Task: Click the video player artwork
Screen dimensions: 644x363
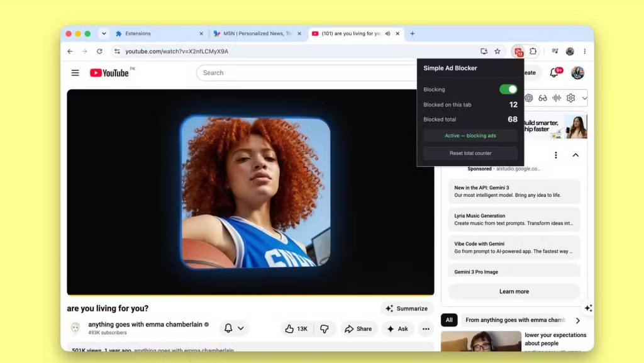Action: pyautogui.click(x=255, y=191)
